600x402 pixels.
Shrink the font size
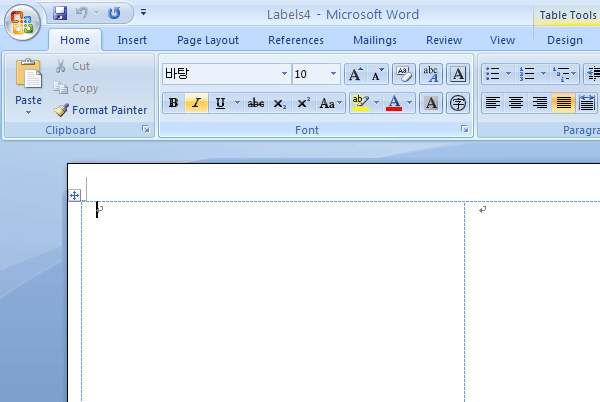tap(377, 74)
